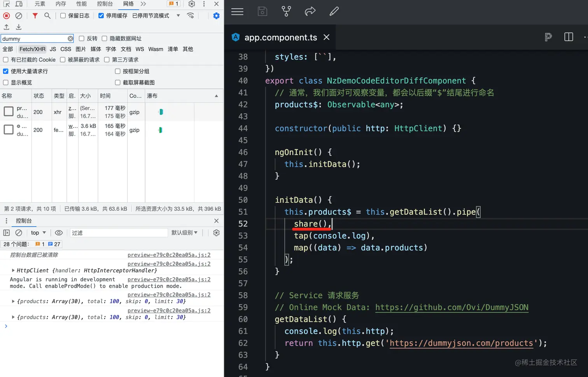The width and height of the screenshot is (588, 377).
Task: Clear the 'dummy' filter text
Action: (x=70, y=38)
